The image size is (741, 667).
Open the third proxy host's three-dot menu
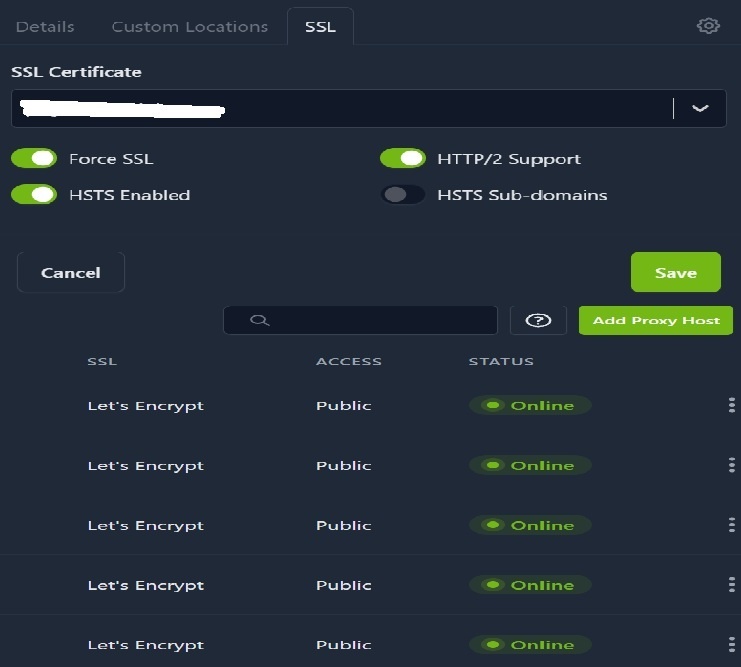tap(731, 525)
